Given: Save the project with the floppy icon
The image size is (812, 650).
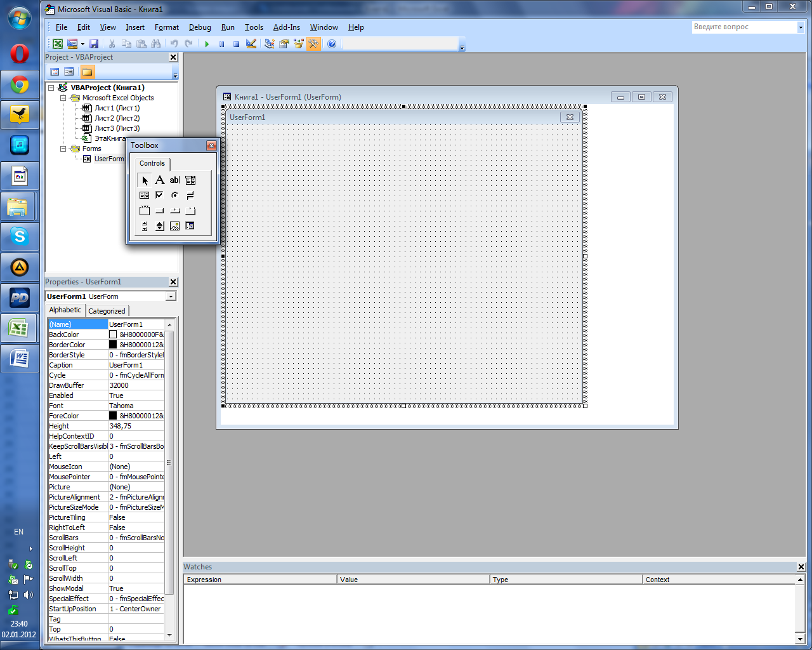Looking at the screenshot, I should (94, 44).
